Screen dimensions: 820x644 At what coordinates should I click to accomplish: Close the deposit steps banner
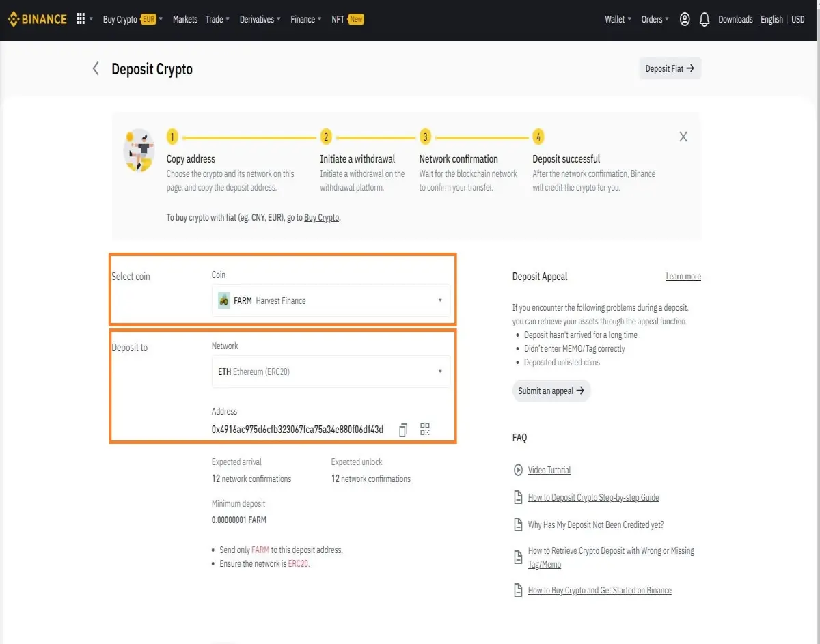tap(683, 137)
